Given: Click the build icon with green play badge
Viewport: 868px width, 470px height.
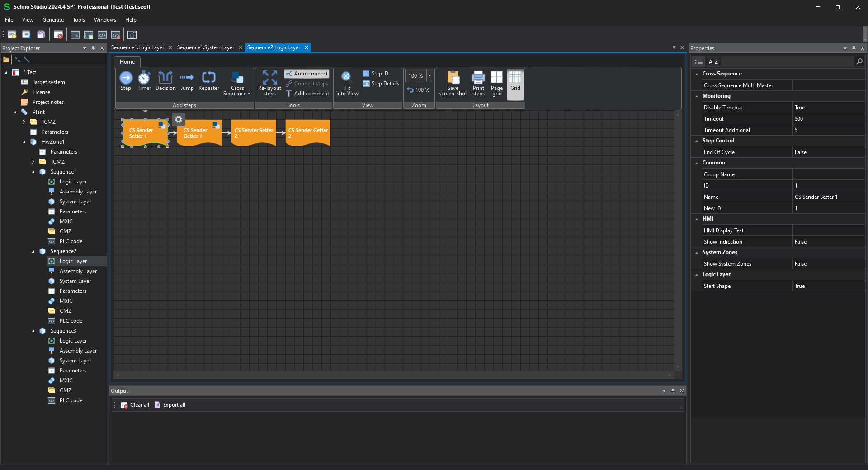Looking at the screenshot, I should [x=89, y=35].
